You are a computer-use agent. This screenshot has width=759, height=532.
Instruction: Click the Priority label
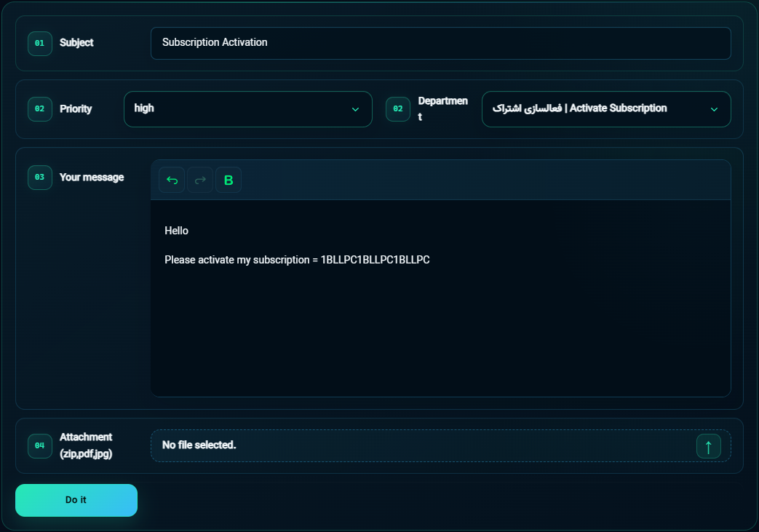click(x=76, y=109)
